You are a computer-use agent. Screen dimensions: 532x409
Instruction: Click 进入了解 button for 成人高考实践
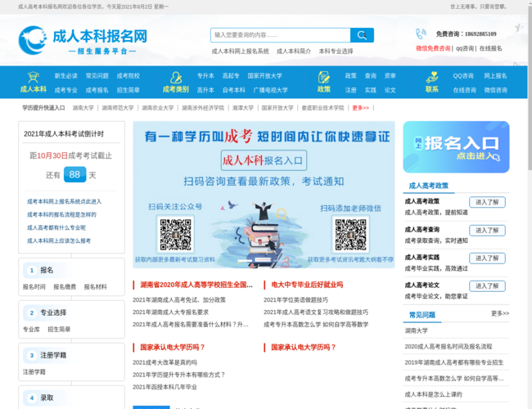click(487, 258)
